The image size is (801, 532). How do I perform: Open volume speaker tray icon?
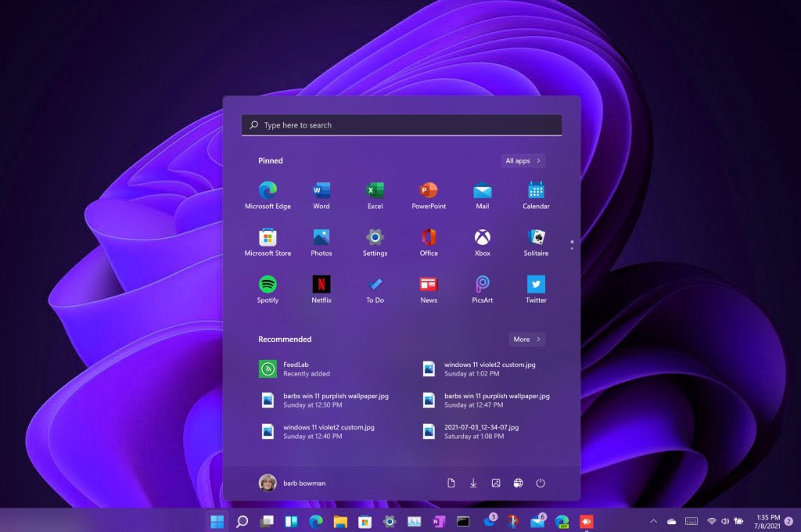tap(725, 521)
